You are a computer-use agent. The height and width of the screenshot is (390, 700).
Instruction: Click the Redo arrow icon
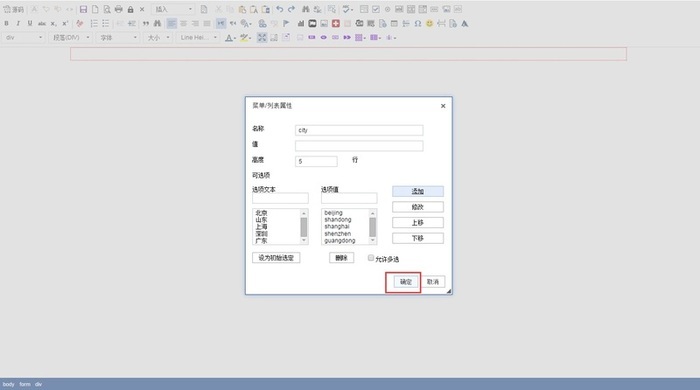pos(291,9)
